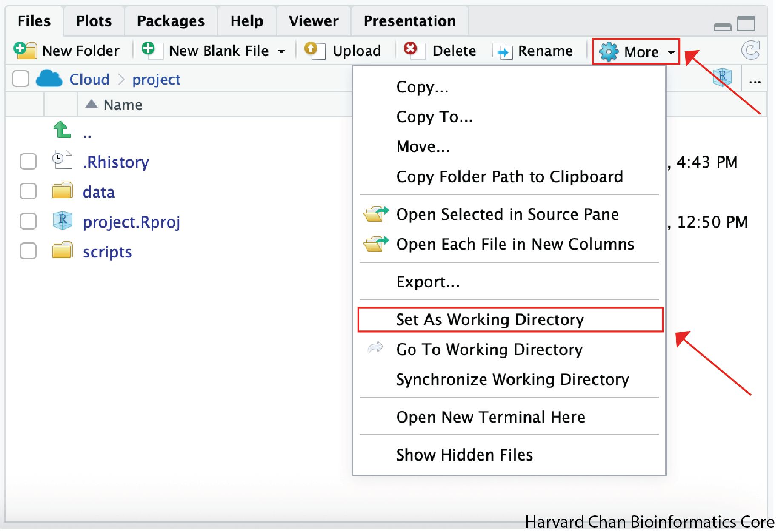The width and height of the screenshot is (778, 532).
Task: Click the New Folder icon
Action: pyautogui.click(x=25, y=51)
